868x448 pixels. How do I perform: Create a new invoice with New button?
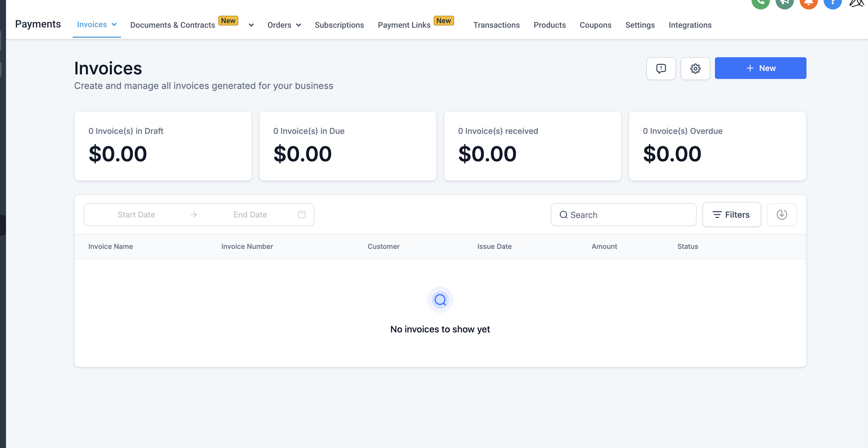pyautogui.click(x=760, y=68)
